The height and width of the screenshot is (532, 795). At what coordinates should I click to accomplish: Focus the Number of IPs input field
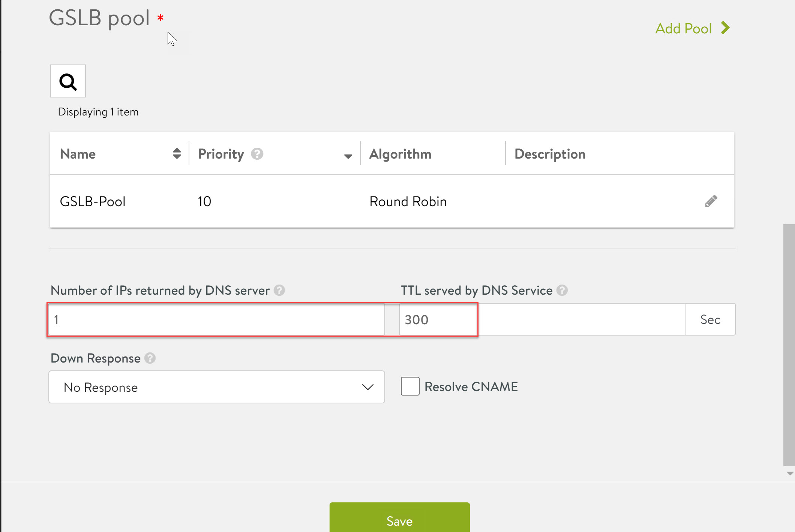216,319
